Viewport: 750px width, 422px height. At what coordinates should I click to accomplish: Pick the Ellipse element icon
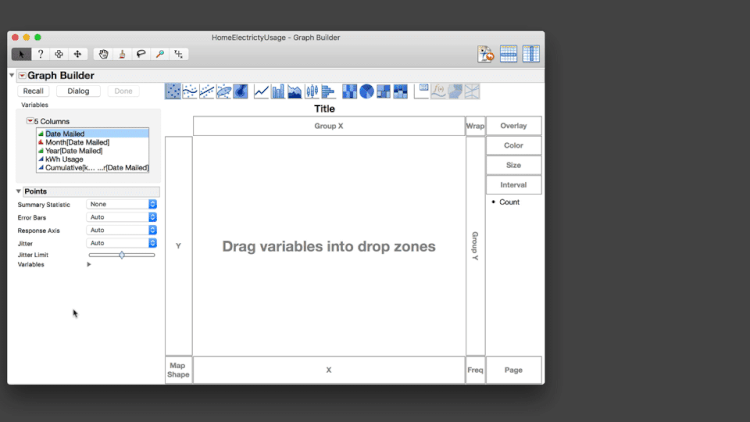pos(223,91)
